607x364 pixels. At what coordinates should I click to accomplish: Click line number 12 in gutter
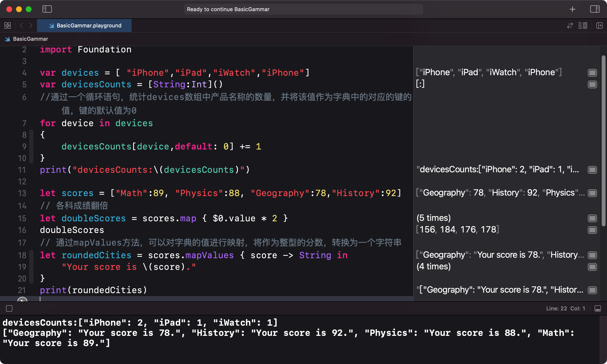pyautogui.click(x=22, y=182)
